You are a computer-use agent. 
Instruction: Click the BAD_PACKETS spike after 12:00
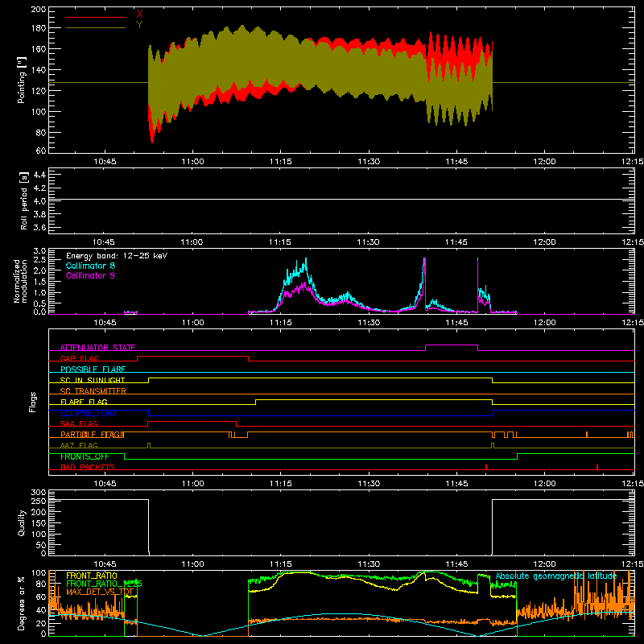(597, 467)
